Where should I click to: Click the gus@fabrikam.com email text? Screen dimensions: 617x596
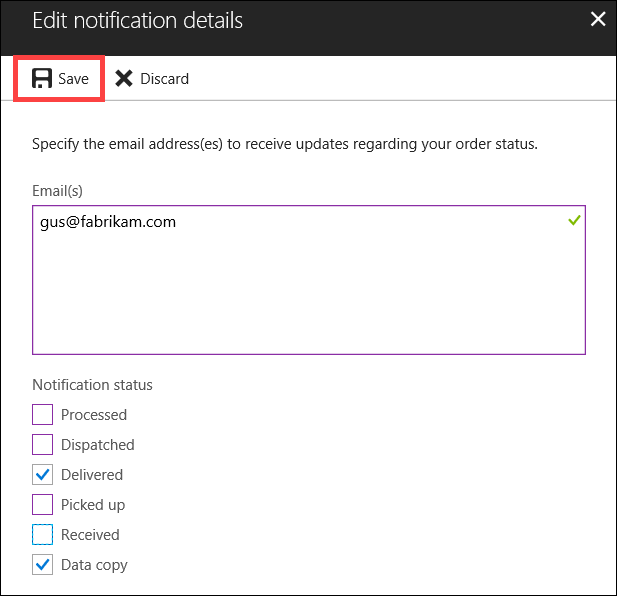click(x=108, y=222)
